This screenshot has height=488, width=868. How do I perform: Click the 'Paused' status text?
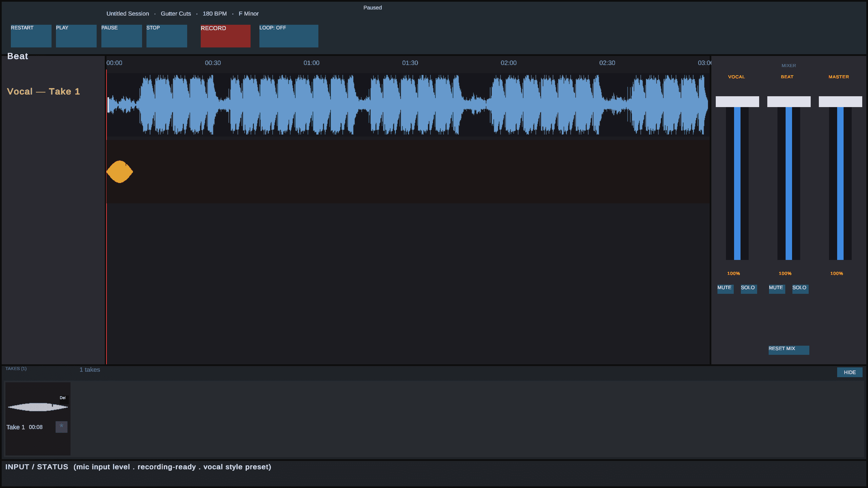(372, 7)
